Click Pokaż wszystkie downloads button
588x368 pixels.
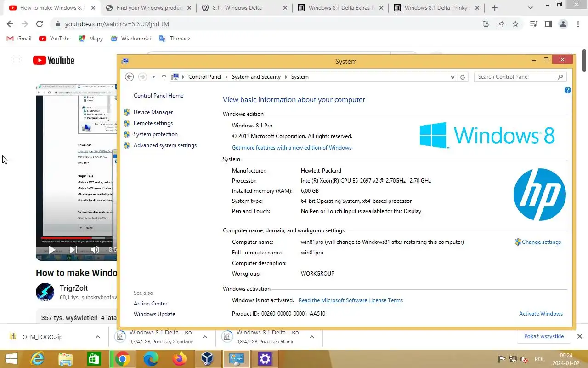tap(544, 336)
